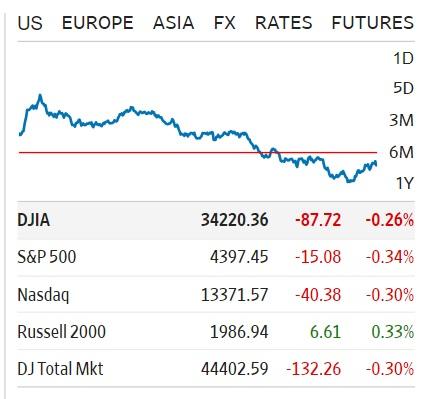Show the 1Y chart range

(x=404, y=183)
